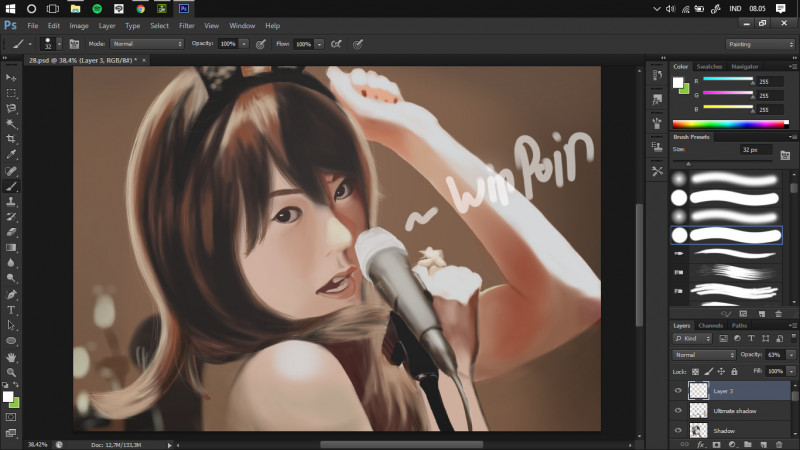
Task: Select the Zoom tool
Action: click(x=11, y=372)
